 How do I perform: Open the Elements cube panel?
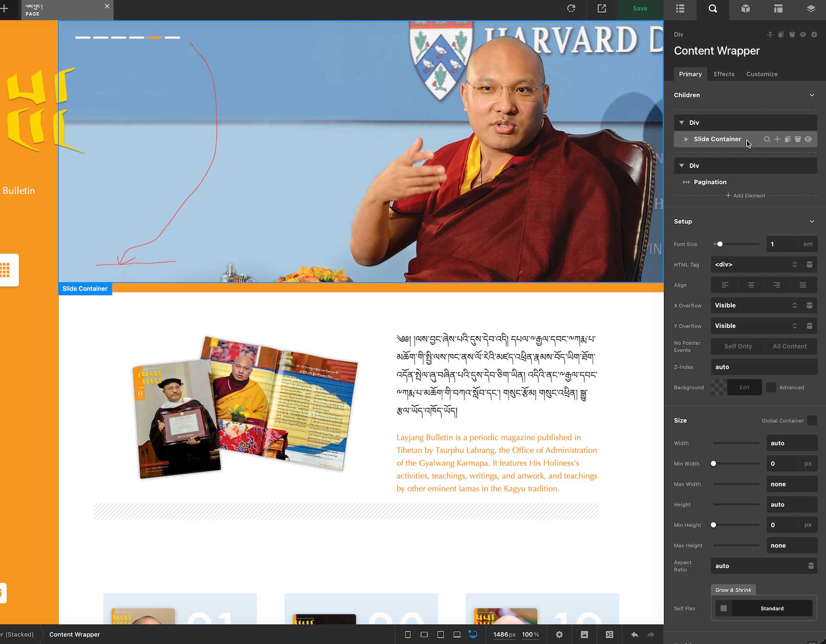click(745, 9)
